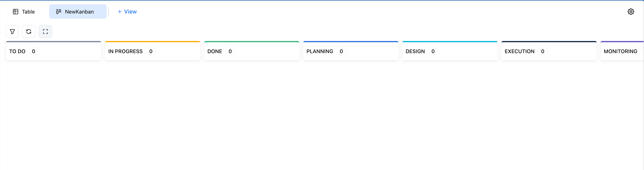Select the PLANNING column header
This screenshot has width=644, height=170.
coord(319,51)
